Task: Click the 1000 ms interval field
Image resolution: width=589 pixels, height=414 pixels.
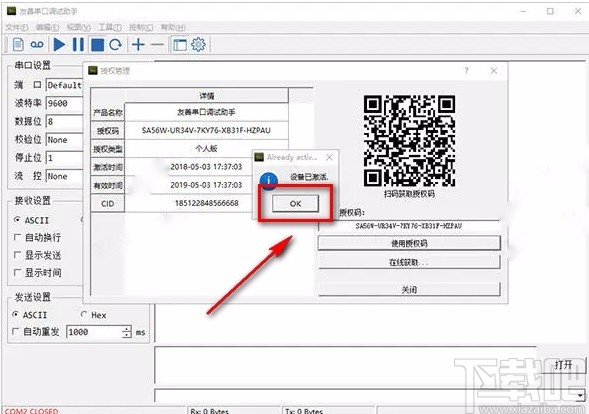Action: pyautogui.click(x=94, y=332)
